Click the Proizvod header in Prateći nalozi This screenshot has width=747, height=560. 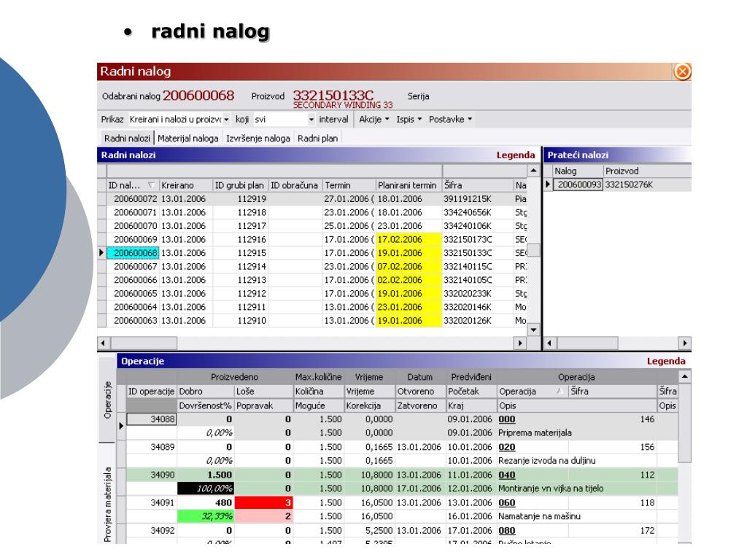(647, 171)
